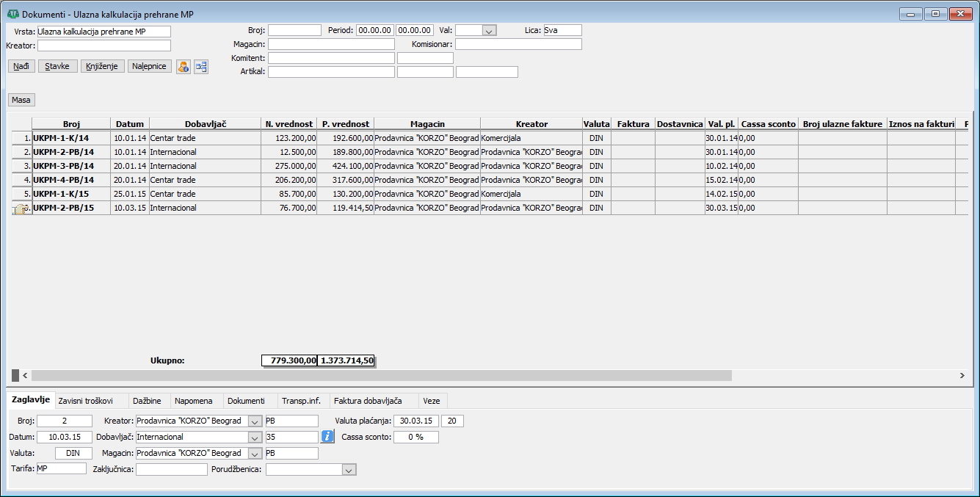Expand the Dobavljač combo box
Image resolution: width=980 pixels, height=497 pixels.
(254, 437)
